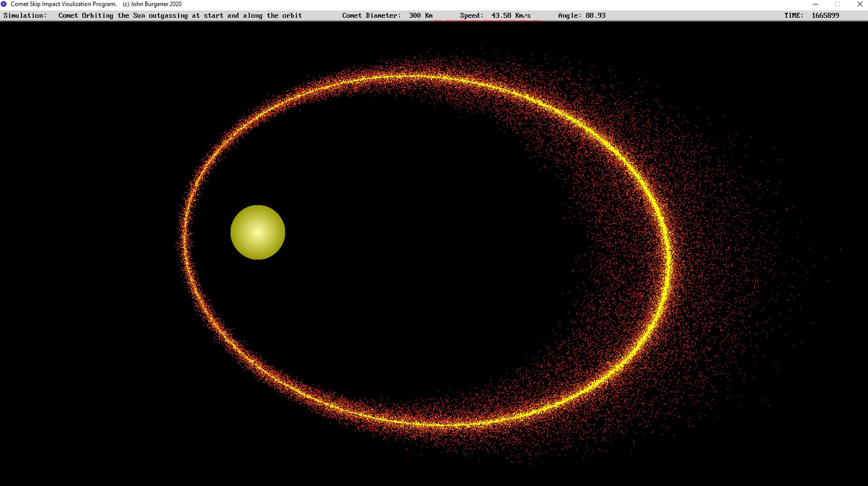This screenshot has width=868, height=486.
Task: Select the 1665899 time counter value
Action: [825, 15]
